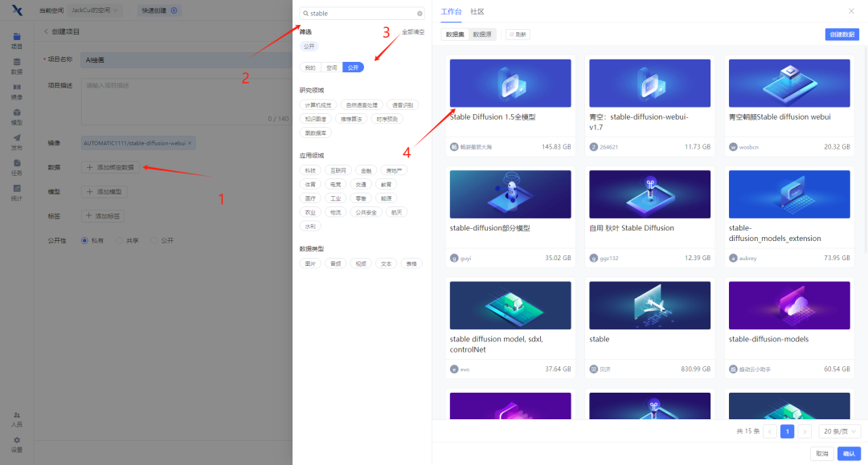Click the 快速创建 button
The width and height of the screenshot is (868, 465).
tap(159, 10)
